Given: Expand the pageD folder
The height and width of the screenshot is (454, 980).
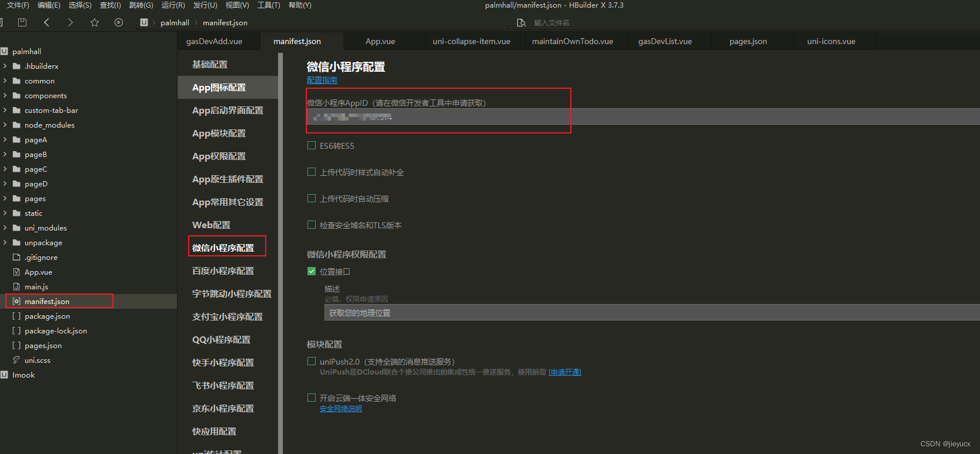Looking at the screenshot, I should pyautogui.click(x=5, y=183).
